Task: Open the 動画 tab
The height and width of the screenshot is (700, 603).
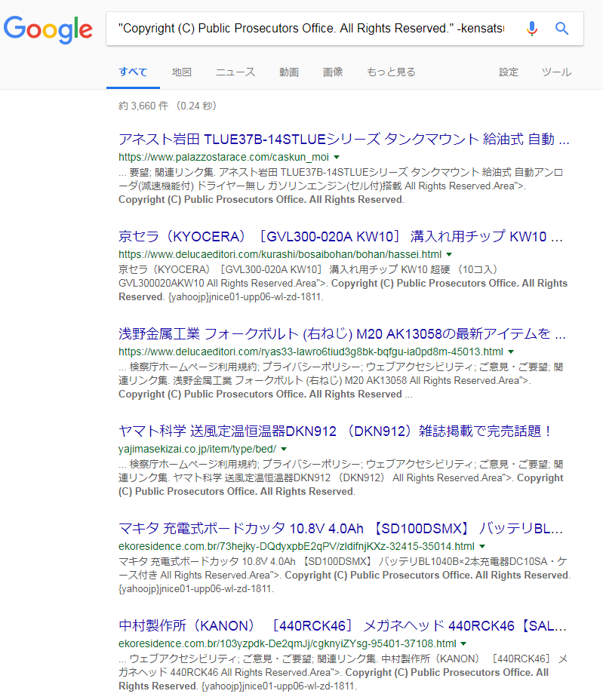Action: point(289,72)
